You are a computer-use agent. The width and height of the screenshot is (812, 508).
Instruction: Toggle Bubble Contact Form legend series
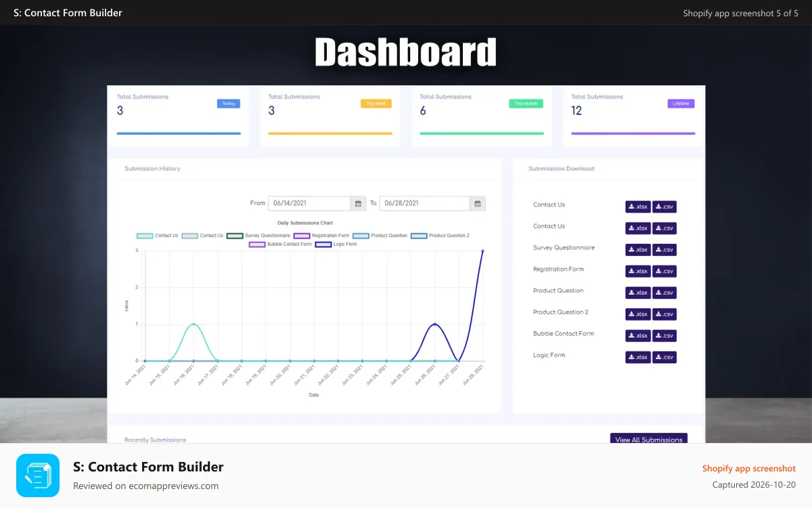280,244
